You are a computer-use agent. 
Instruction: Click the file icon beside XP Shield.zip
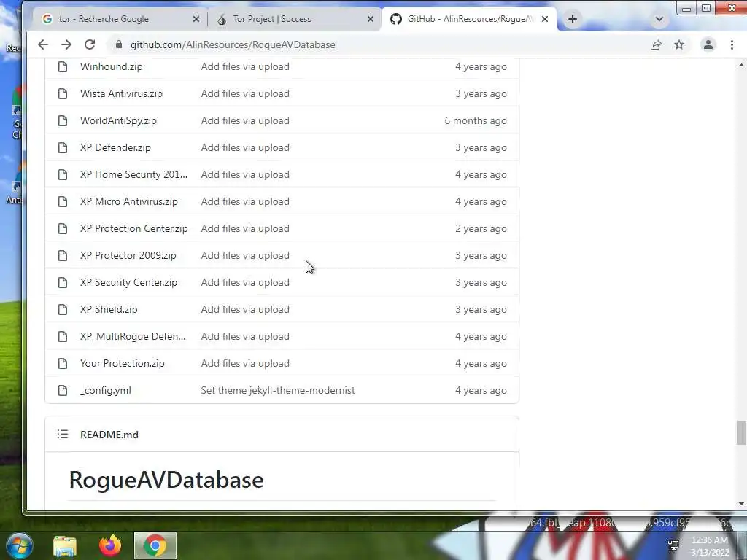63,309
